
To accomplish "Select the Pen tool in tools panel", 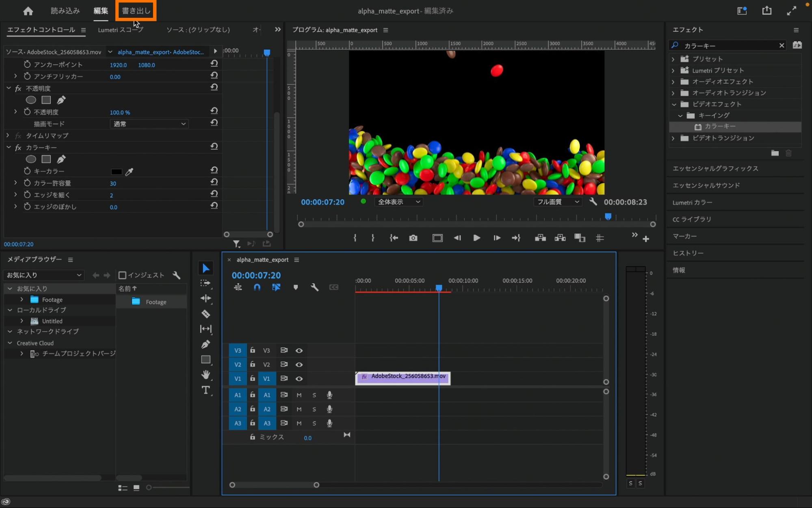I will [206, 344].
